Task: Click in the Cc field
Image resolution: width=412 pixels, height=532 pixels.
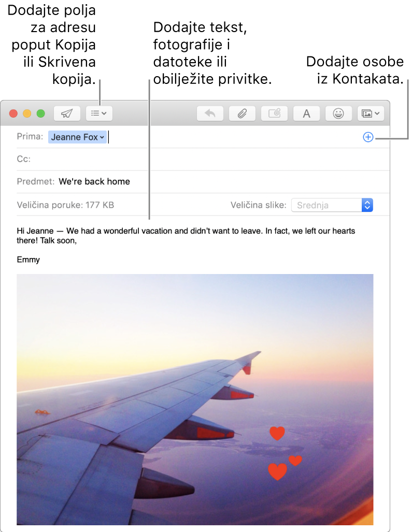Action: pyautogui.click(x=207, y=159)
